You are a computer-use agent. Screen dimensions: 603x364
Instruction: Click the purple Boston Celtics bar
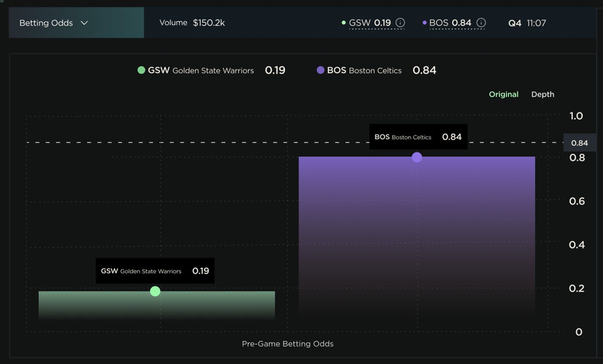417,238
